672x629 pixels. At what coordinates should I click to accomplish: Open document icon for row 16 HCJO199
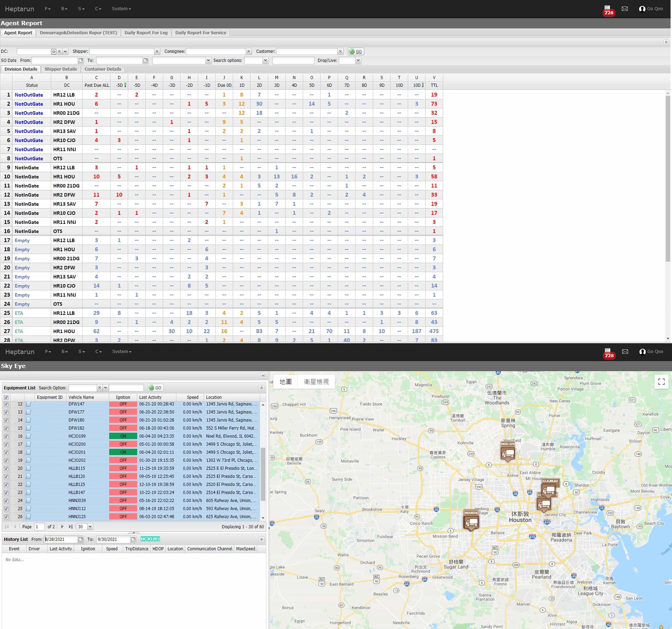click(x=28, y=436)
